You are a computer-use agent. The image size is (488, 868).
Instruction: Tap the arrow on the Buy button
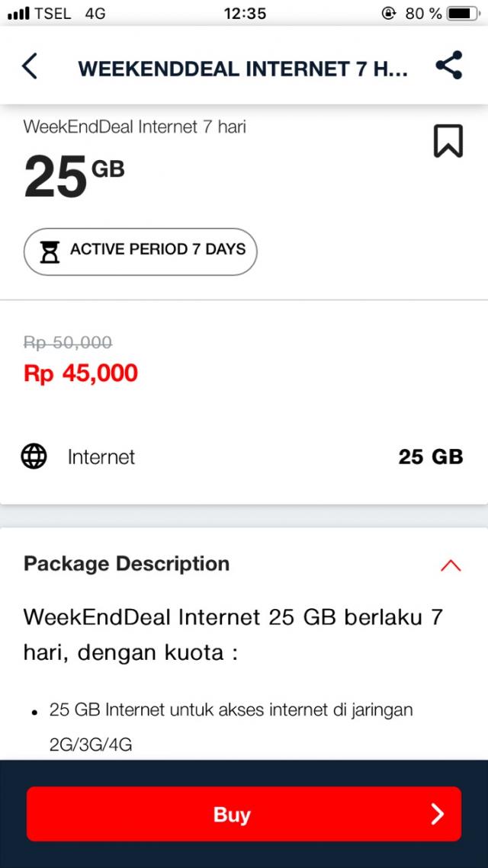437,814
